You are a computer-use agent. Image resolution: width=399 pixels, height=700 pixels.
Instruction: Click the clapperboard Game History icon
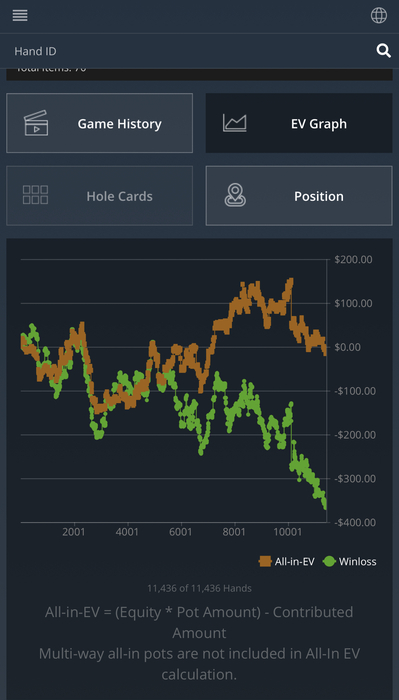click(36, 123)
